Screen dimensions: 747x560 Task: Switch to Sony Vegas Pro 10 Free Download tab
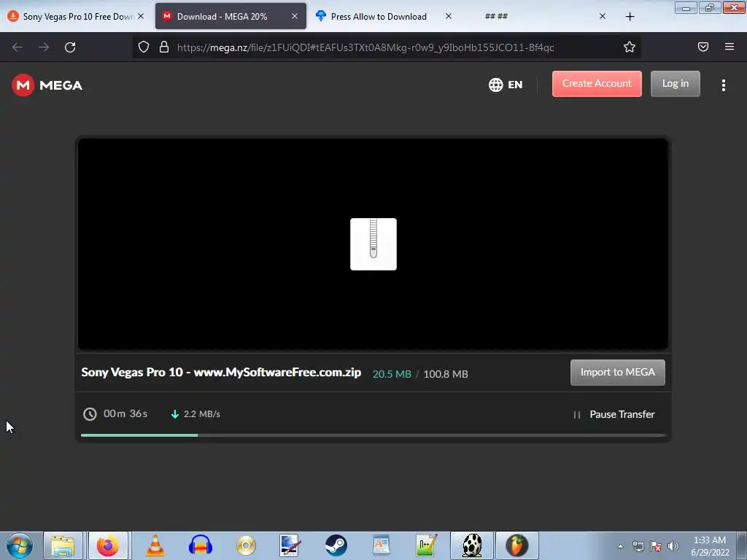[x=75, y=16]
